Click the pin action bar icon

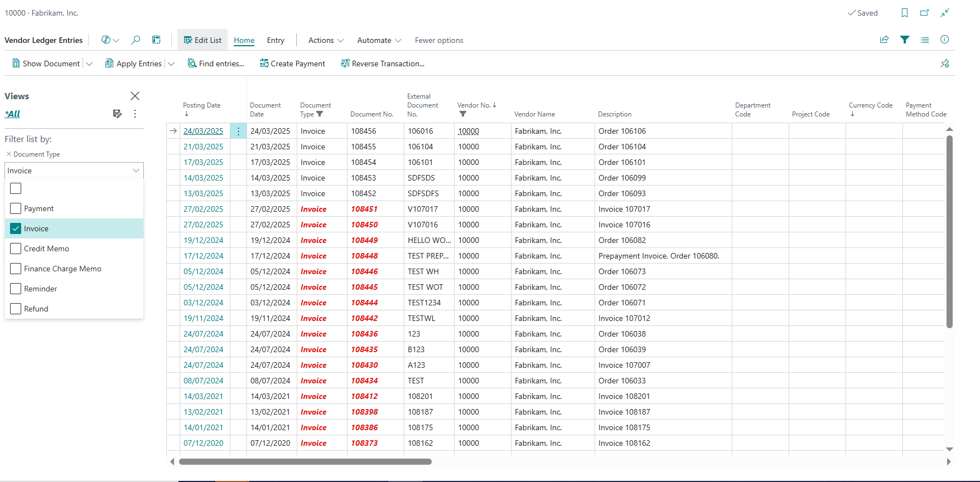point(945,64)
